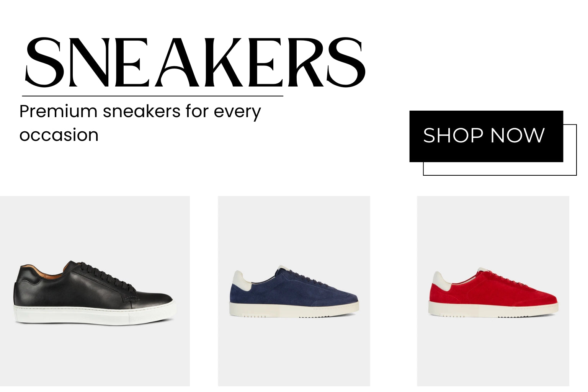Click the SHOP NOW button
Image resolution: width=588 pixels, height=392 pixels.
(486, 136)
